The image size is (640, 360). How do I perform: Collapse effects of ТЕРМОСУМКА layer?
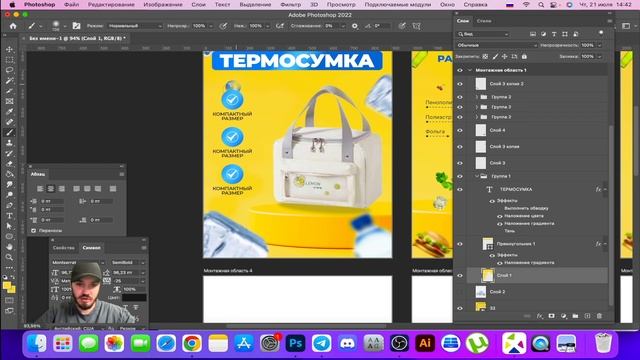[605, 189]
